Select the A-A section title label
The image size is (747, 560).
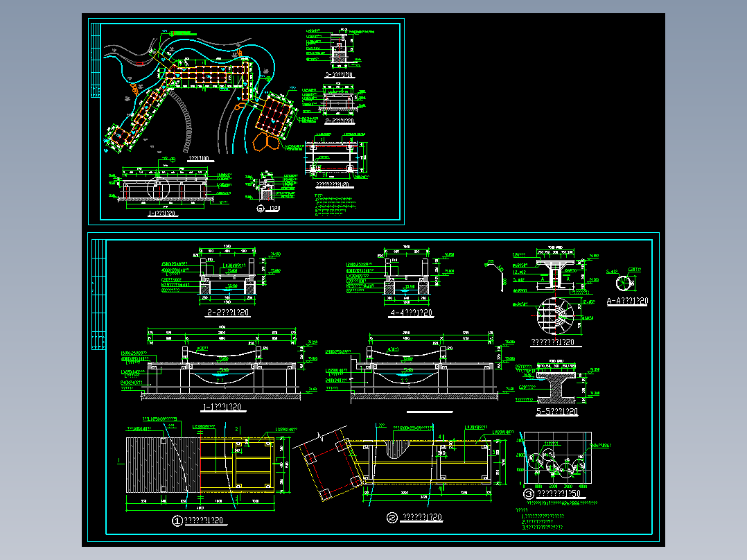tap(627, 301)
